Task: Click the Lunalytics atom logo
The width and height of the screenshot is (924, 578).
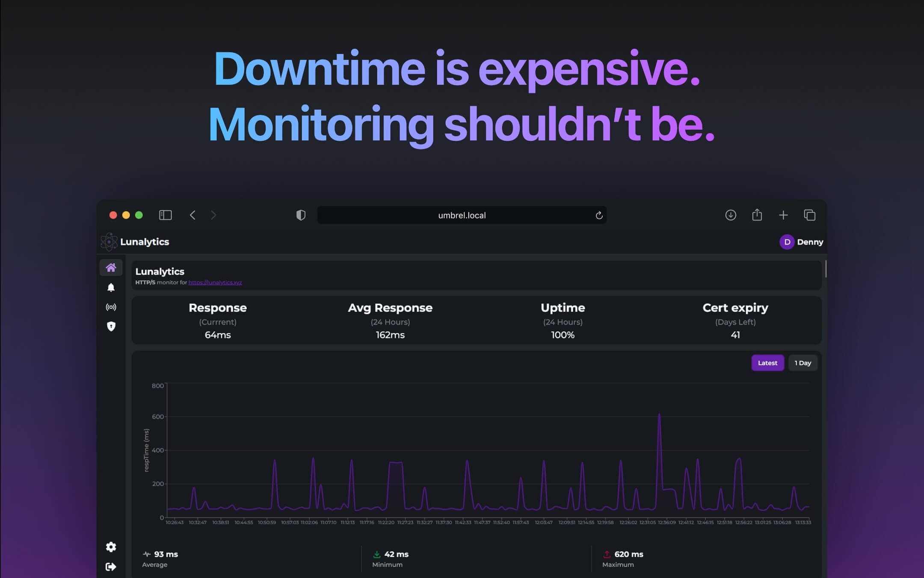Action: coord(109,242)
